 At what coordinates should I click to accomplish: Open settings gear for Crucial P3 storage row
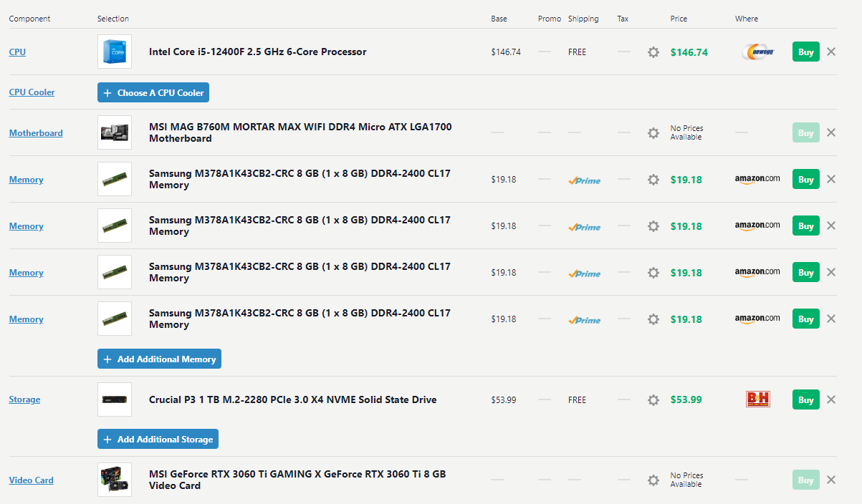(x=653, y=400)
